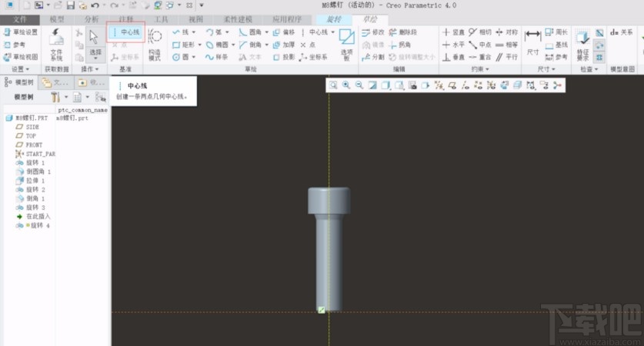Apply the 竖直 vertical constraint
Viewport: 644px width, 346px height.
[453, 32]
